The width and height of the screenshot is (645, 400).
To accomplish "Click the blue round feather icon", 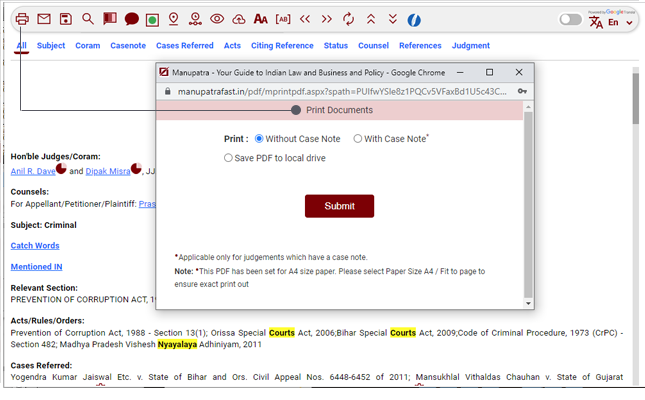I will [414, 20].
